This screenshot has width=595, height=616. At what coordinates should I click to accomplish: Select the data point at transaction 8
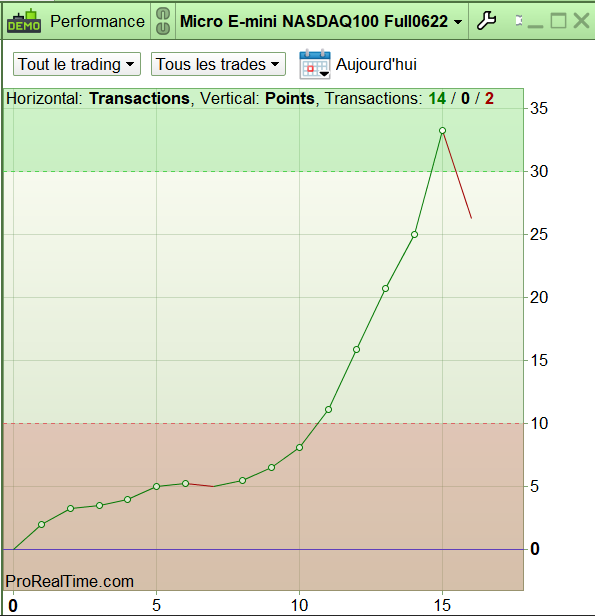tap(242, 480)
